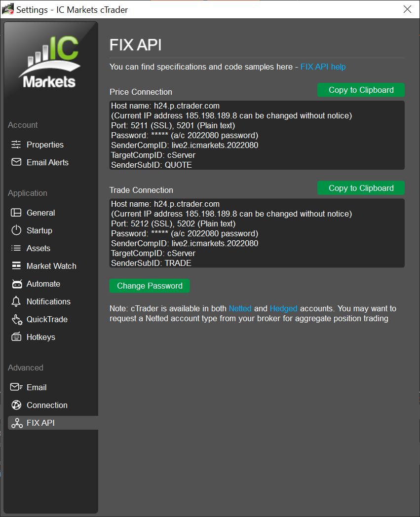Copy Price Connection details to clipboard
Viewport: 420px width, 517px height.
pos(361,90)
